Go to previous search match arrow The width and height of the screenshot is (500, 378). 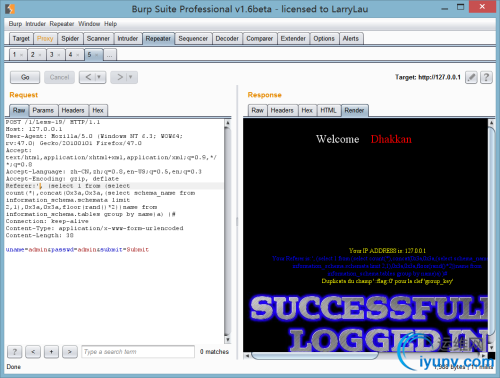pos(33,352)
